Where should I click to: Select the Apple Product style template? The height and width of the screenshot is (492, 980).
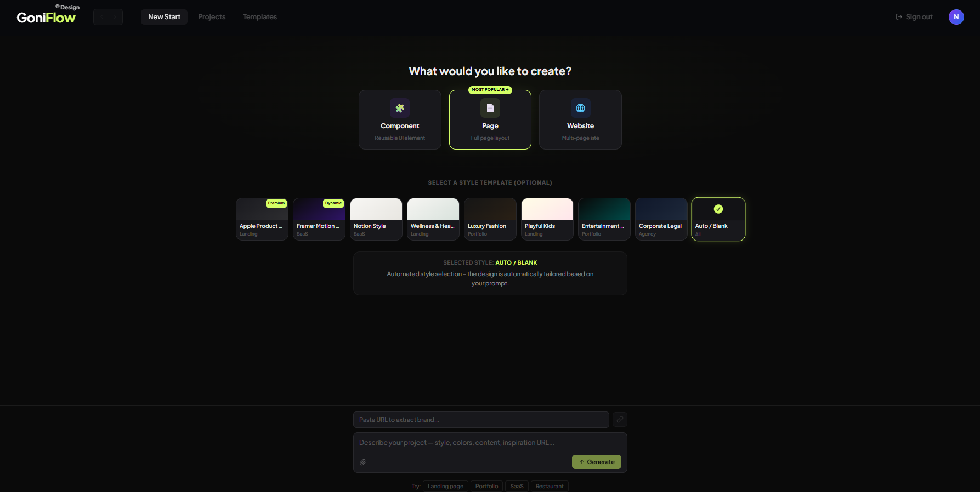pos(262,219)
